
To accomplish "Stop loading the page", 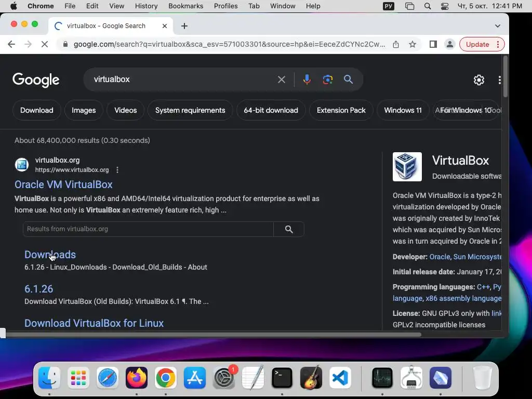I will (45, 44).
